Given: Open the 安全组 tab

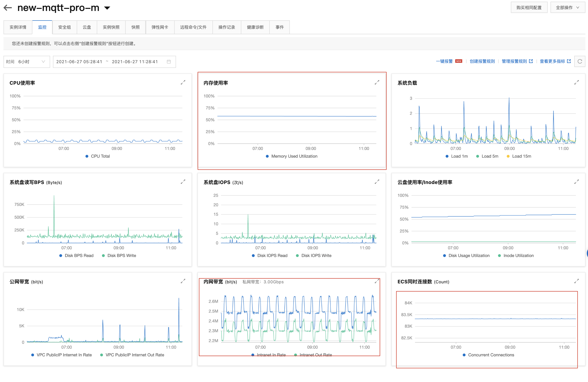Looking at the screenshot, I should [x=65, y=27].
